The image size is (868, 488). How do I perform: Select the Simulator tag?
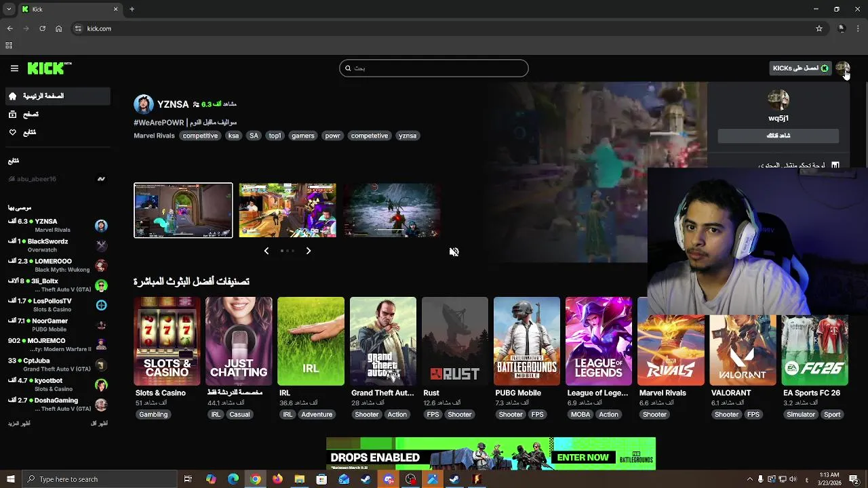click(801, 415)
